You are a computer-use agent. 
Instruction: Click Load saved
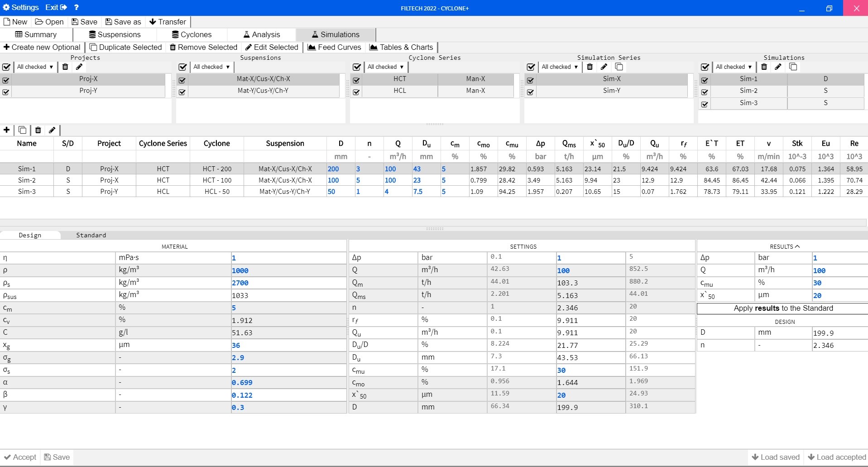point(776,457)
